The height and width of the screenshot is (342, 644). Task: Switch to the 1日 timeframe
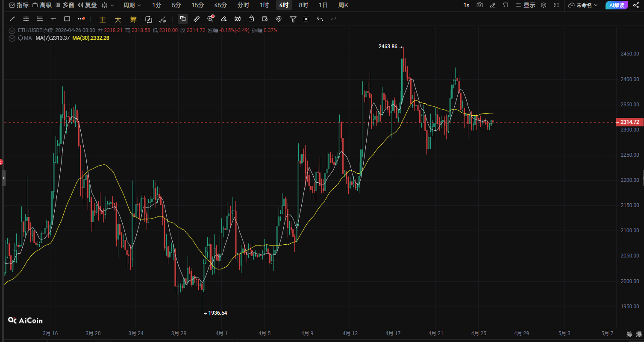coord(323,5)
